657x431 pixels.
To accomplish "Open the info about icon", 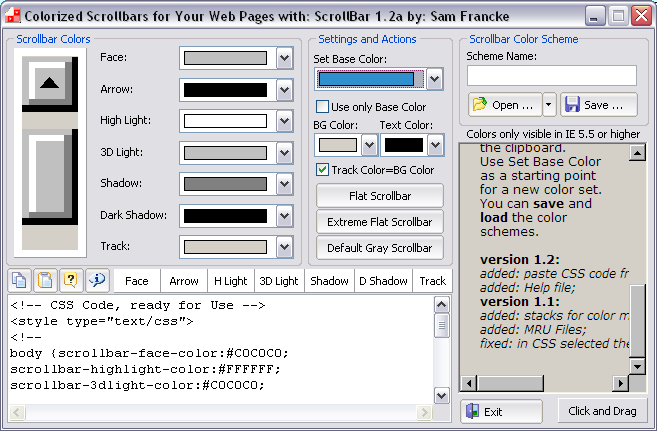I will 97,280.
